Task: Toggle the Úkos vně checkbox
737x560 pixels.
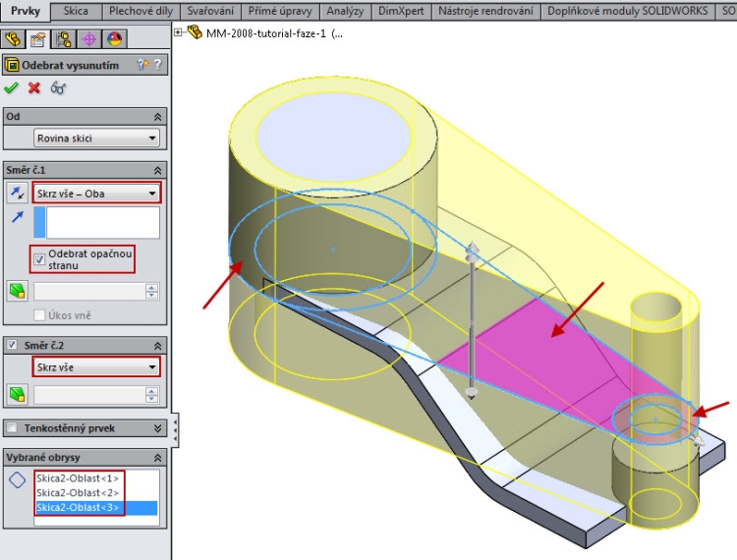Action: (x=39, y=314)
